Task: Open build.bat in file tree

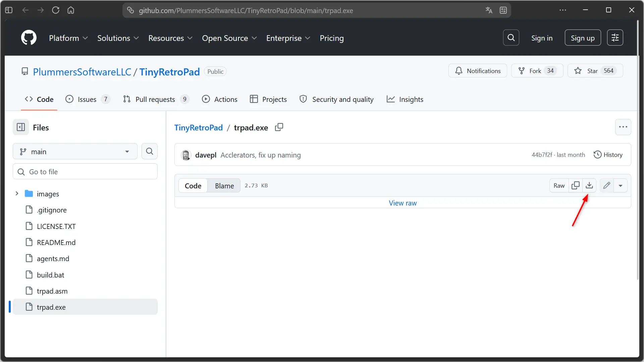Action: coord(85,275)
